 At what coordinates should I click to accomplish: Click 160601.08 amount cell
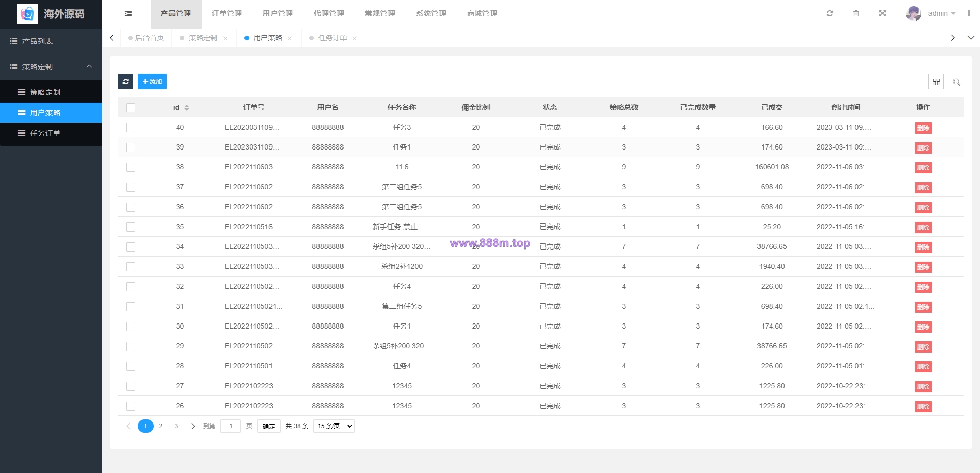coord(772,167)
